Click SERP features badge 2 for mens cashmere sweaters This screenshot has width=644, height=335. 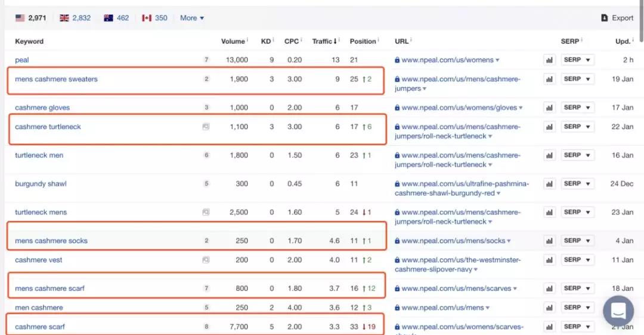206,79
